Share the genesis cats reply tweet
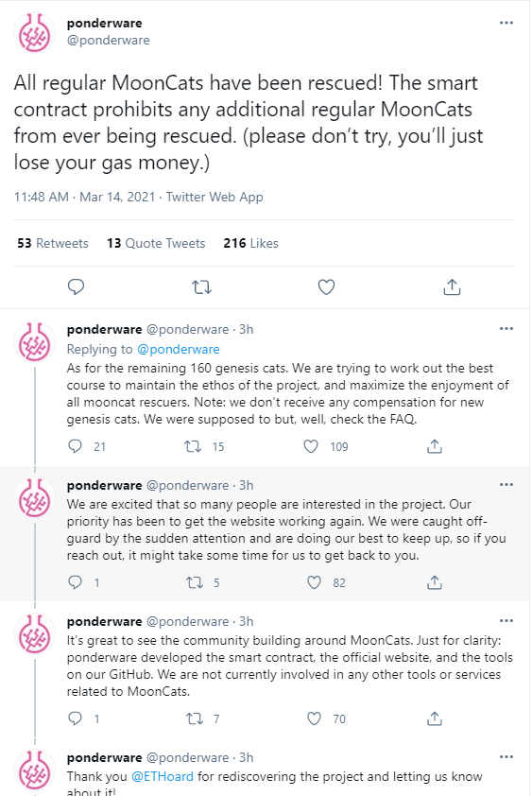The height and width of the screenshot is (796, 532). [x=435, y=446]
